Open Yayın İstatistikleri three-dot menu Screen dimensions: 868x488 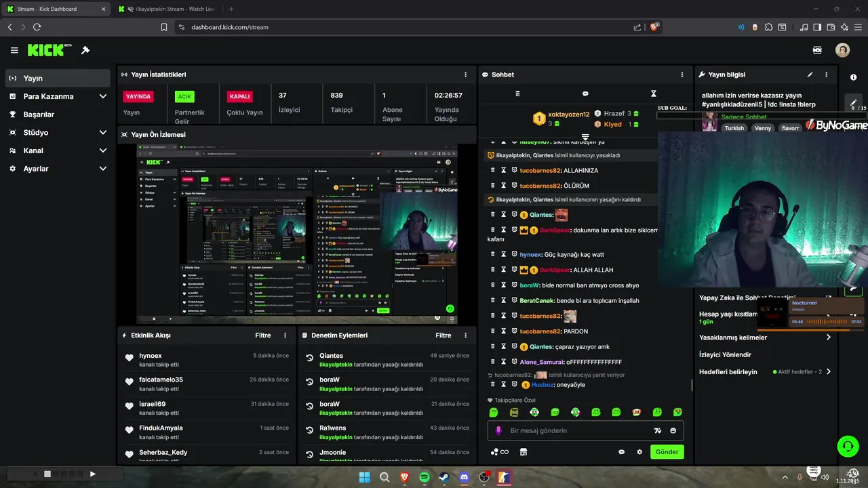coord(465,75)
